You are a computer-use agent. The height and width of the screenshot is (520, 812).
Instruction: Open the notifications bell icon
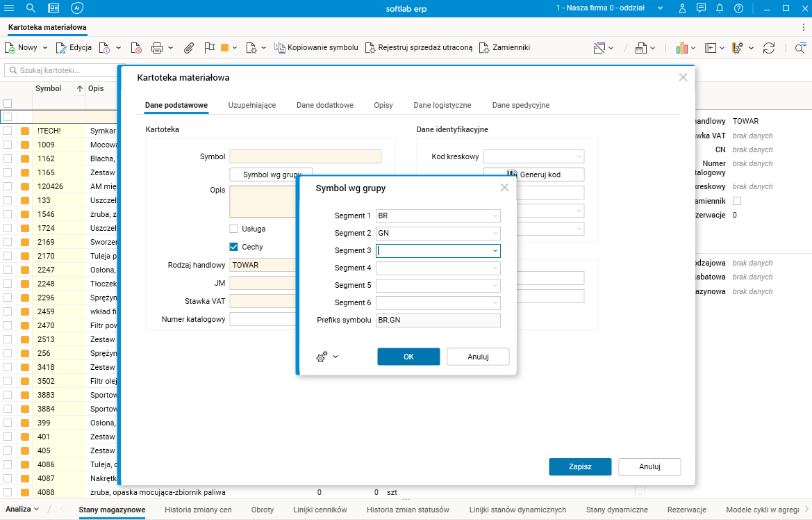point(720,8)
